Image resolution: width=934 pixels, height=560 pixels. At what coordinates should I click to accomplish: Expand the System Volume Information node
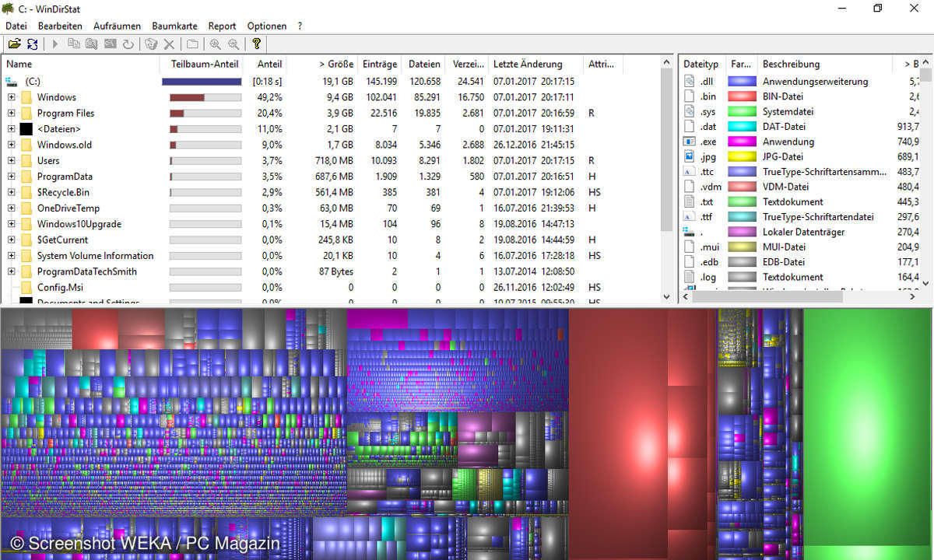tap(11, 256)
